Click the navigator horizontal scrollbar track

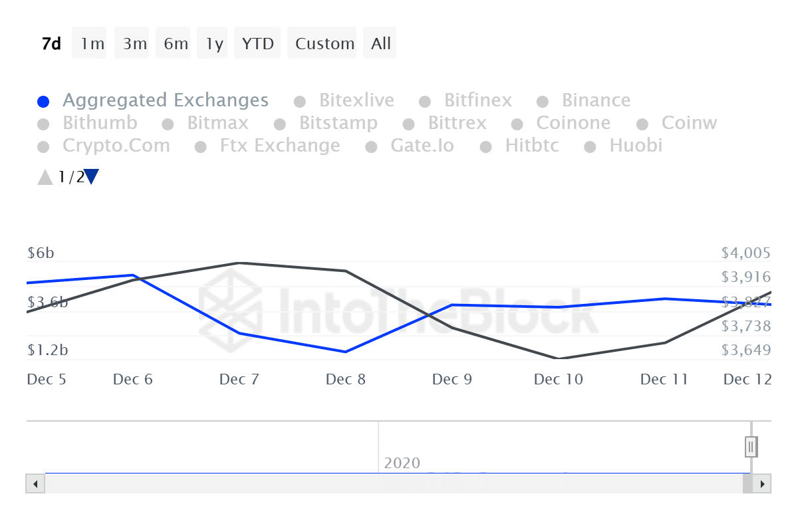pyautogui.click(x=392, y=483)
